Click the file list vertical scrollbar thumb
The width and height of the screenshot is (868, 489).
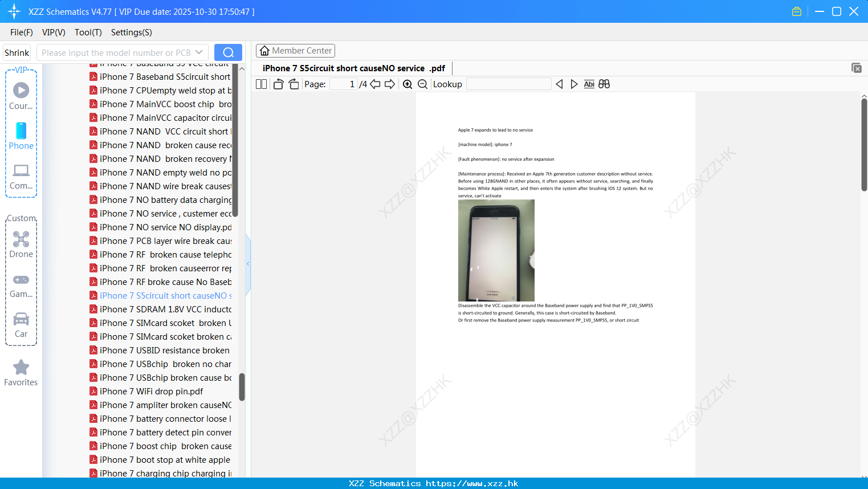(242, 387)
